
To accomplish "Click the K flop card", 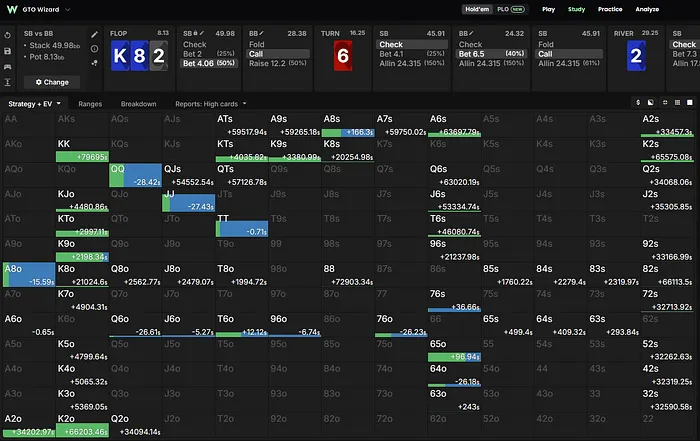I will point(120,56).
